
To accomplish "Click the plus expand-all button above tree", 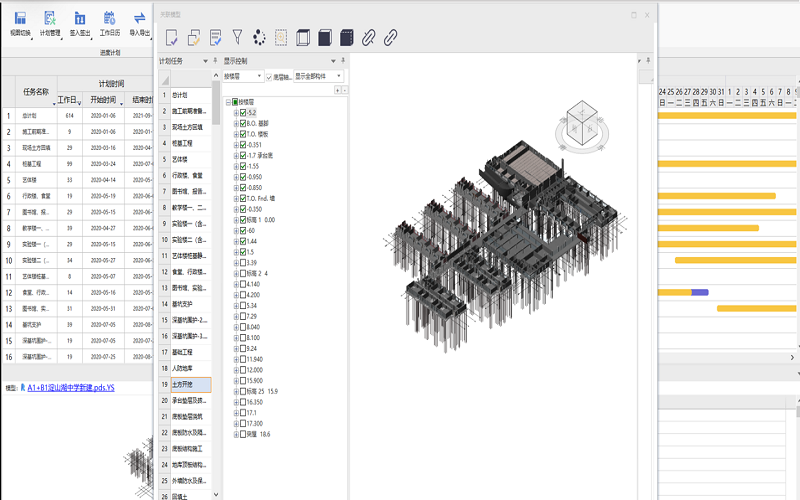I will coord(337,90).
